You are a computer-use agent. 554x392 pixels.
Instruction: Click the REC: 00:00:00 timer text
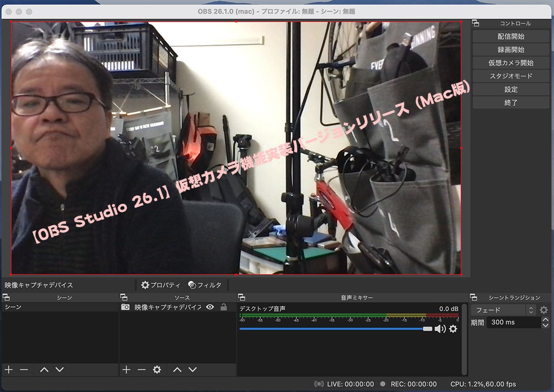(414, 384)
